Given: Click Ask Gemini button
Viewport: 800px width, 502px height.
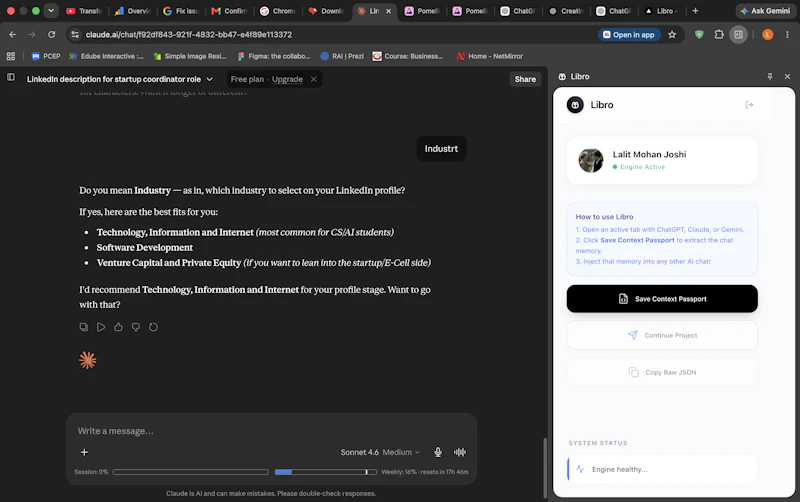Looking at the screenshot, I should 765,11.
